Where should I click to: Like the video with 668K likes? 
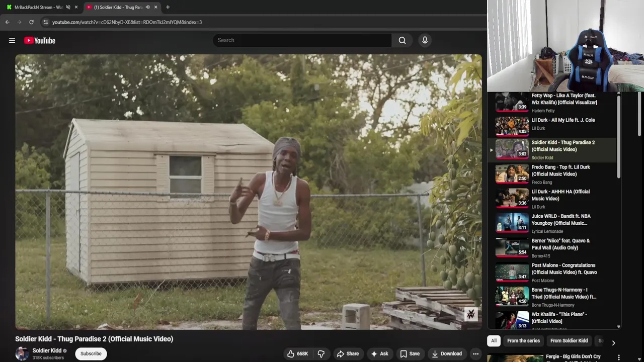297,353
